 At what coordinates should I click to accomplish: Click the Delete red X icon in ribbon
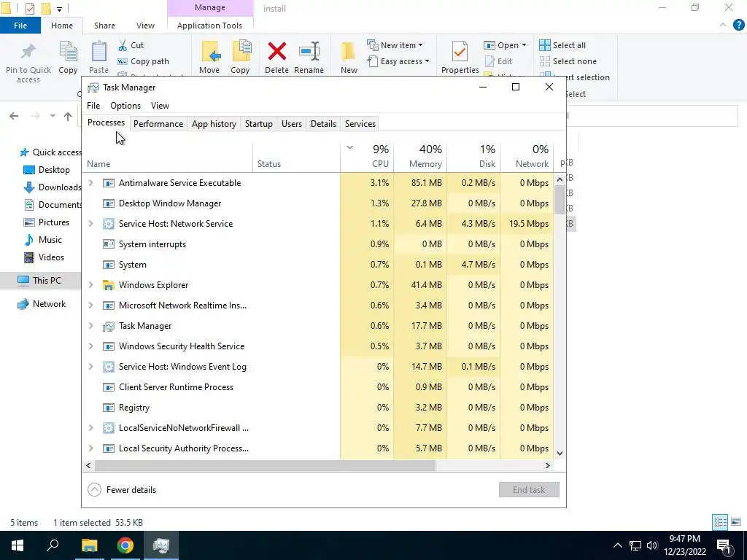276,52
